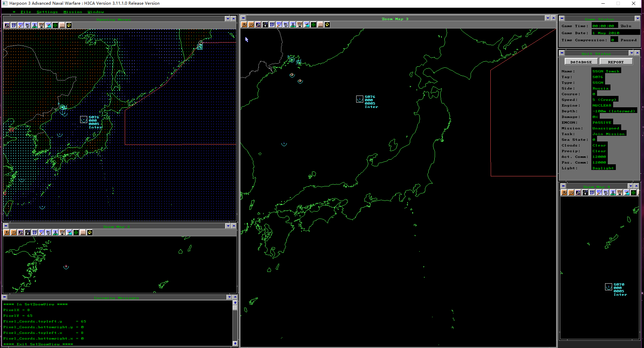Open the Unit Status window system menu box
The image size is (644, 348).
tap(562, 53)
